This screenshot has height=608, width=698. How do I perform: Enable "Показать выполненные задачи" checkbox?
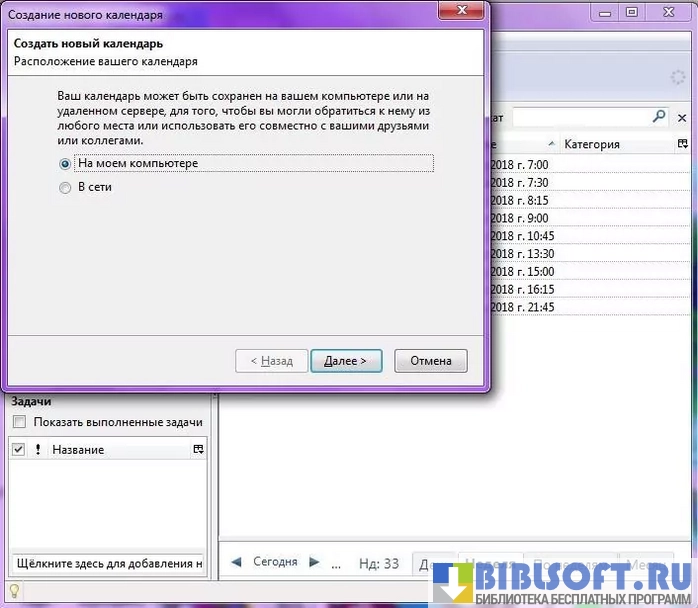(x=20, y=422)
